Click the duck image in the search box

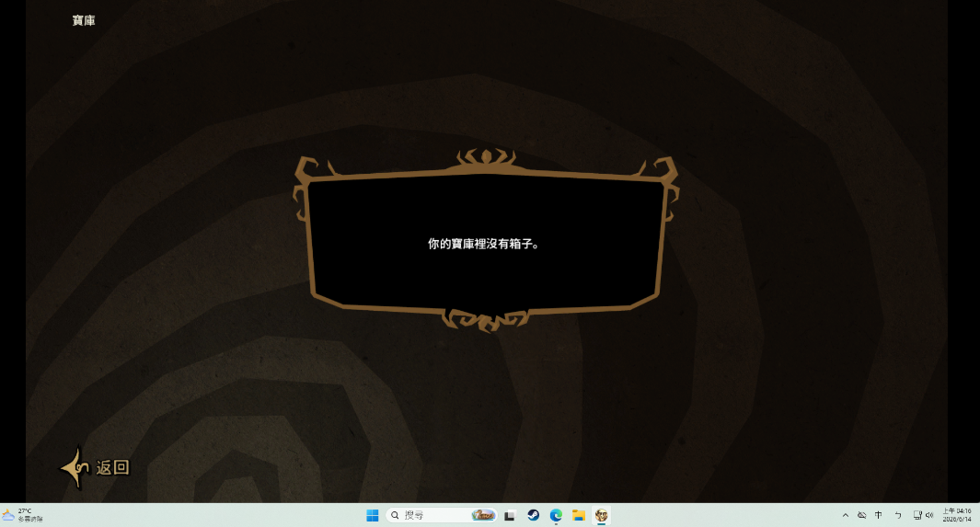483,515
